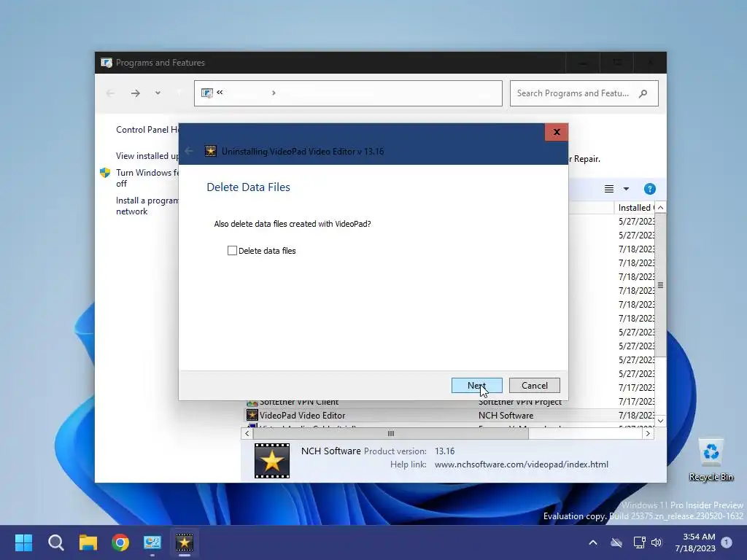
Task: Open File Explorer from the taskbar
Action: (x=88, y=542)
